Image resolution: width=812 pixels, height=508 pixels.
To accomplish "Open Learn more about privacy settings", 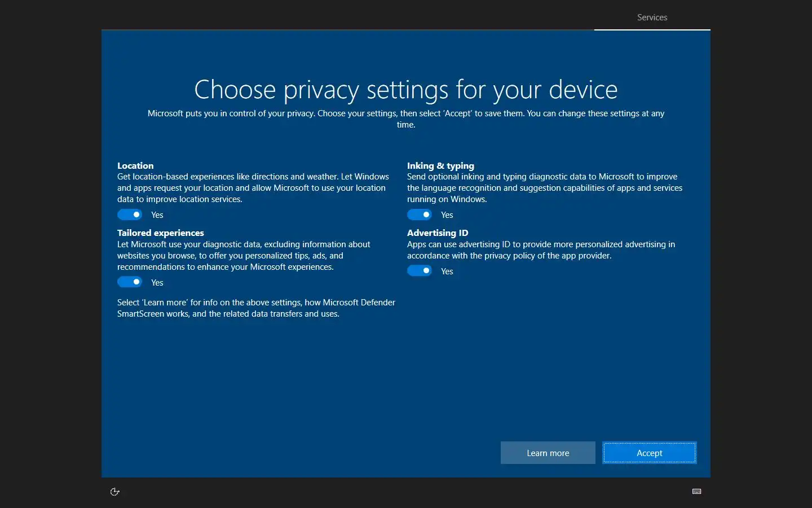I will click(548, 453).
